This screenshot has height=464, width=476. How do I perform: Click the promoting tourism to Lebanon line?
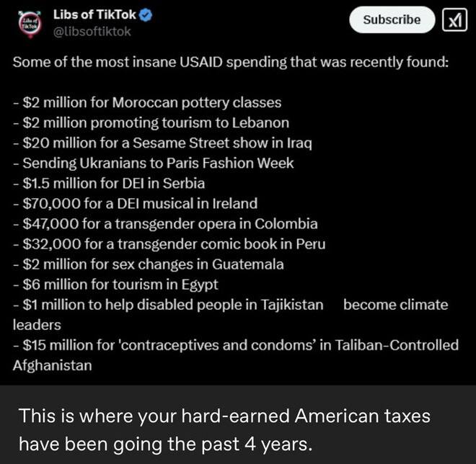(x=151, y=122)
